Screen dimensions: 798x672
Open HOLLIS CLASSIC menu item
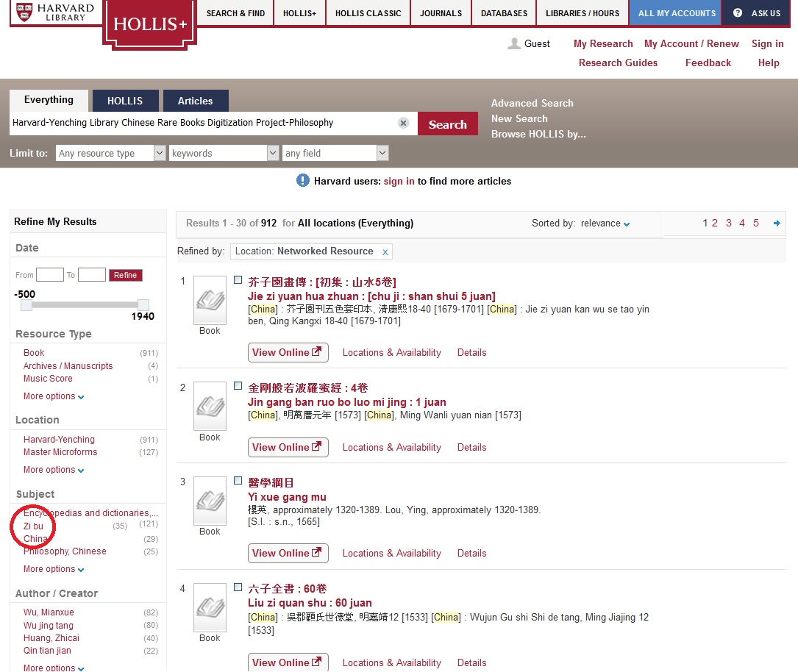click(x=368, y=13)
